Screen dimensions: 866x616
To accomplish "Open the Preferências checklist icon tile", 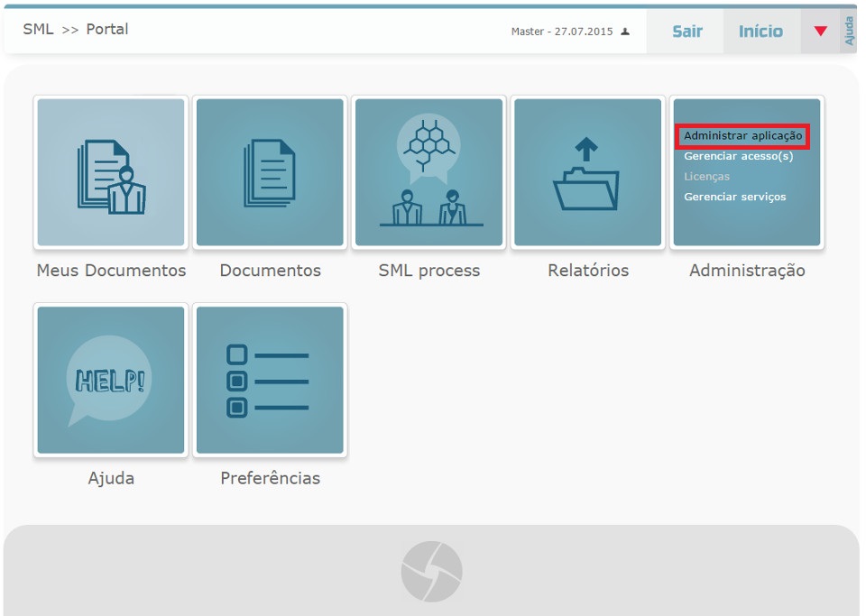I will (270, 380).
